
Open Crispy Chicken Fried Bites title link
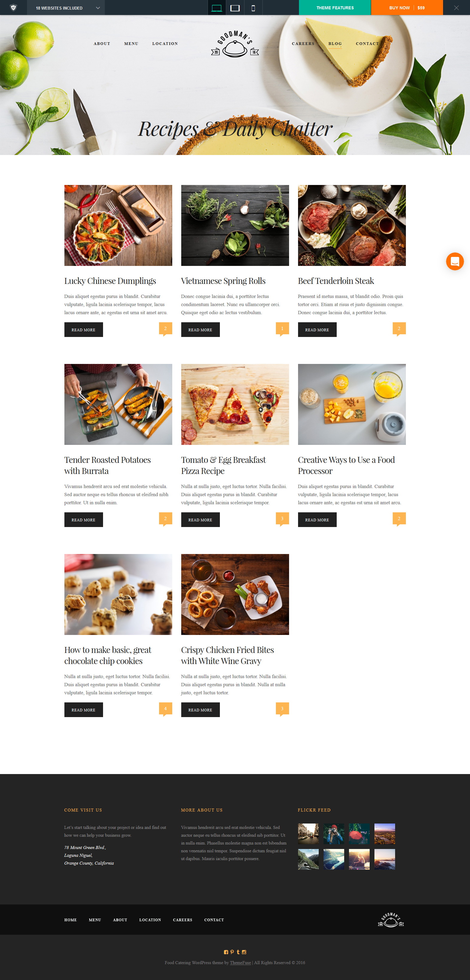[x=227, y=655]
